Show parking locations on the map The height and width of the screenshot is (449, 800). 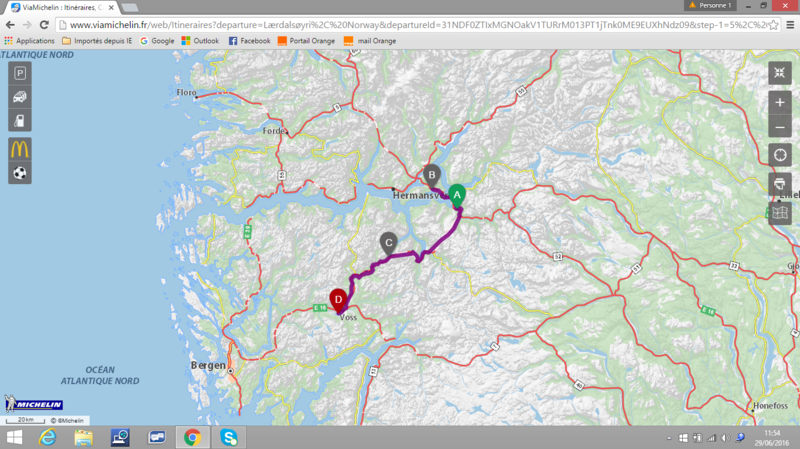coord(20,73)
